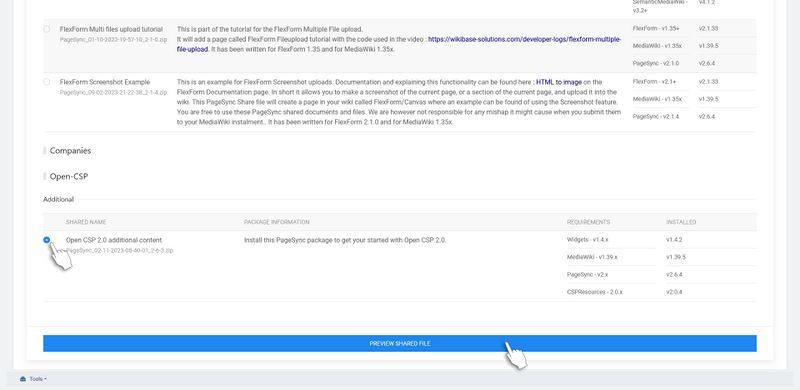Screen dimensions: 800x390
Task: Click the PageSync - v2.x requirement
Action: (x=587, y=275)
